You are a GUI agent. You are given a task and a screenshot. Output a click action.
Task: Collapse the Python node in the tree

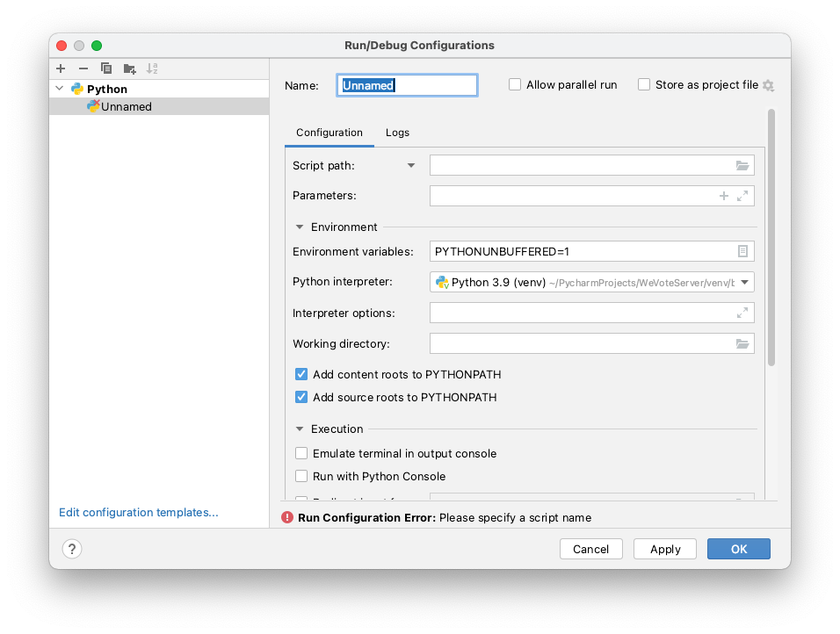point(60,89)
